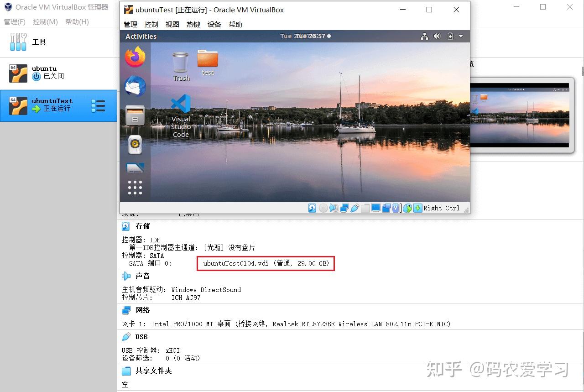584x392 pixels.
Task: Open the 控制(M) menu in VirtualBox Manager
Action: [45, 21]
